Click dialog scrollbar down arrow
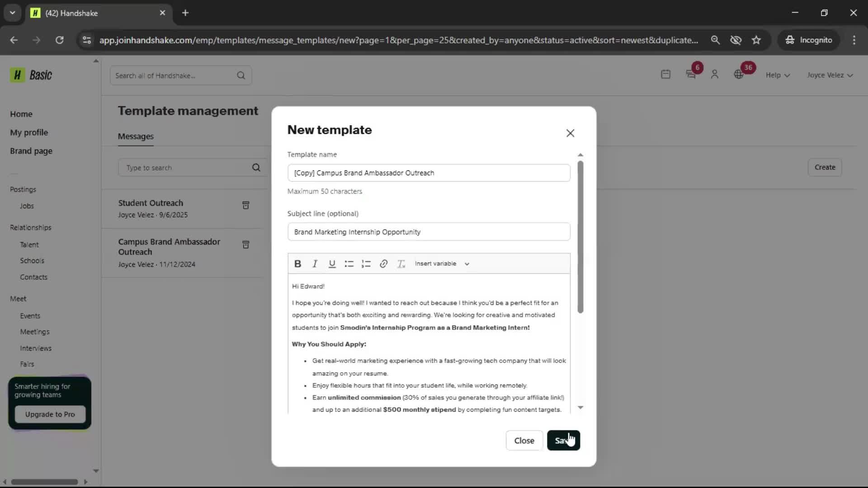 [x=580, y=408]
